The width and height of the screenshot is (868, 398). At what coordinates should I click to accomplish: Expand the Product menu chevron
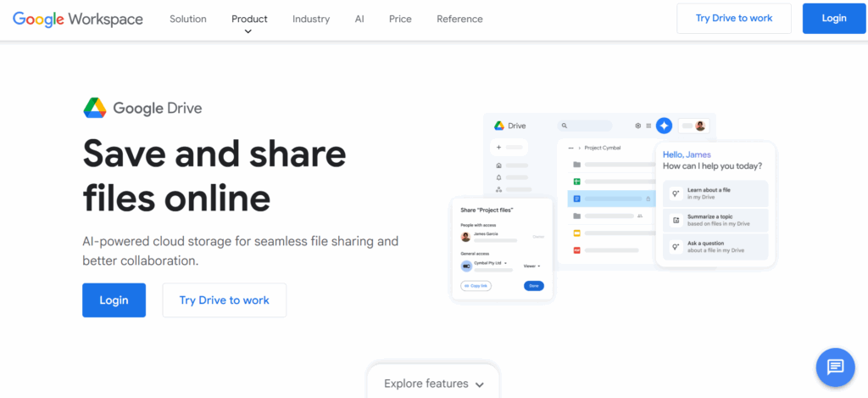[x=248, y=31]
